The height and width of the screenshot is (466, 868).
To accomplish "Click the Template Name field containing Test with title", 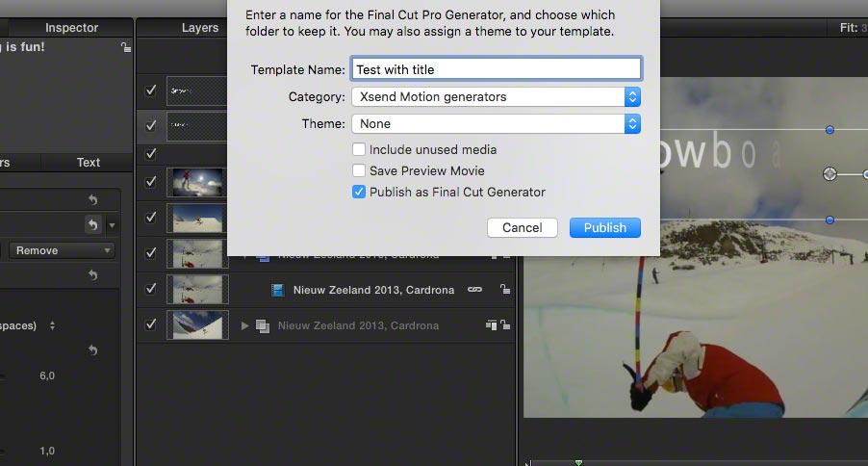I will tap(496, 69).
